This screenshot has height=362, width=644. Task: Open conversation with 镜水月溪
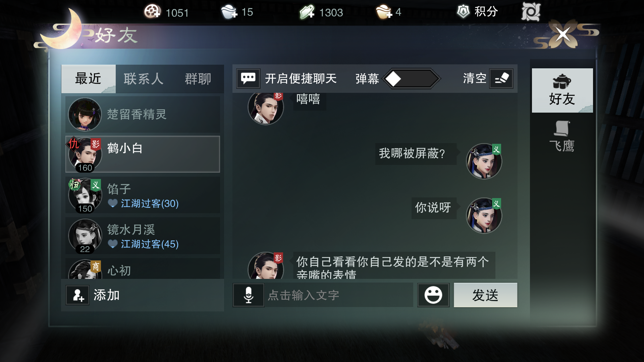143,236
